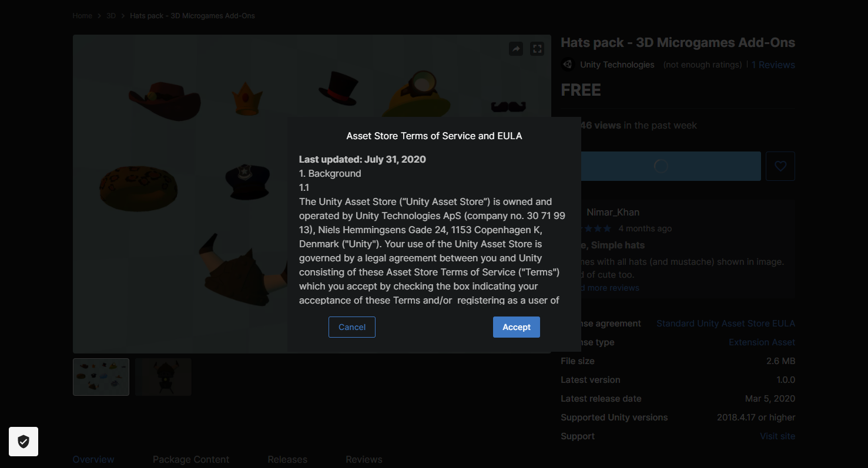The height and width of the screenshot is (468, 868).
Task: Select the first hats preview thumbnail
Action: 101,377
